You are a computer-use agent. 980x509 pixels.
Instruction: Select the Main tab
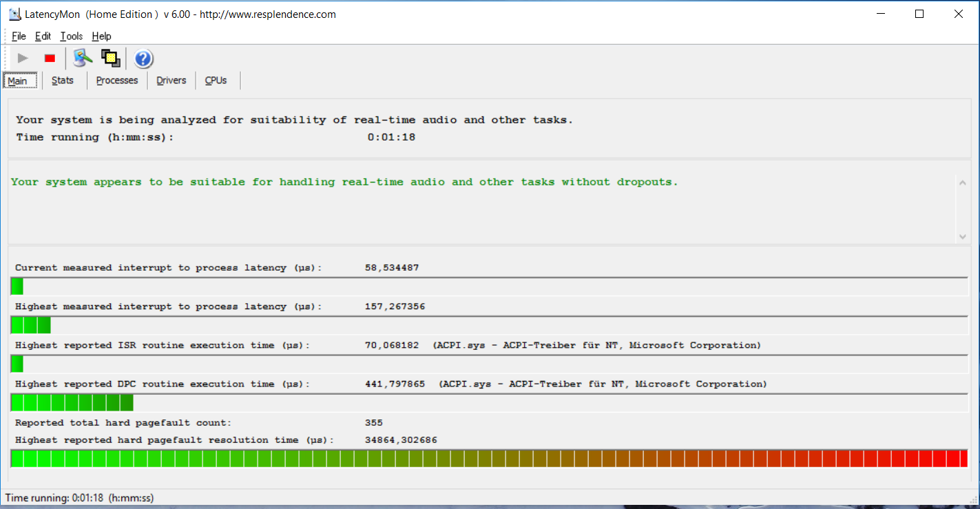click(x=18, y=81)
